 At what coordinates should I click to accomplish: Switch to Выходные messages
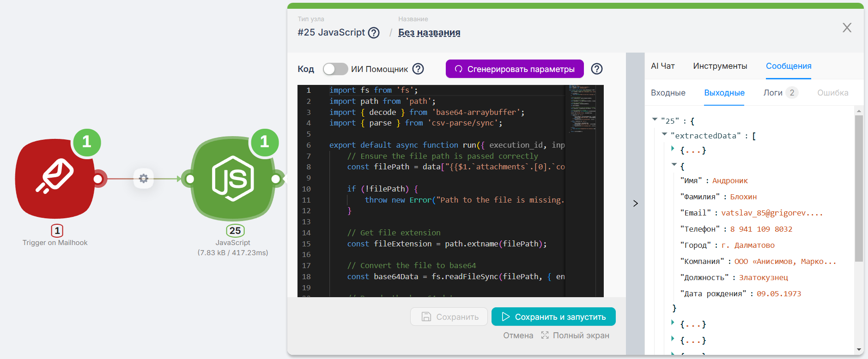coord(724,93)
